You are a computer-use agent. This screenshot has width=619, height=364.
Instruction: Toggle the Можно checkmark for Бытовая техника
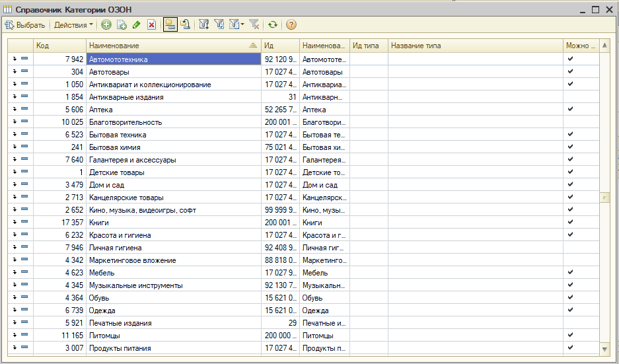570,134
